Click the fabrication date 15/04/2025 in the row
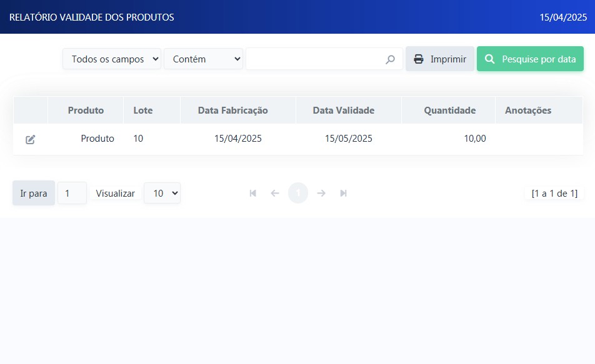 coord(238,139)
